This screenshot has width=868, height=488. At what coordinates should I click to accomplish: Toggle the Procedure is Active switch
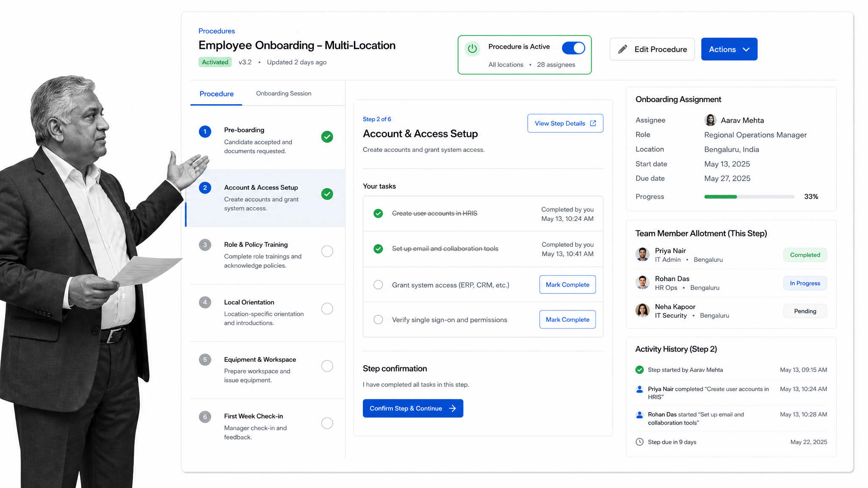pos(573,48)
